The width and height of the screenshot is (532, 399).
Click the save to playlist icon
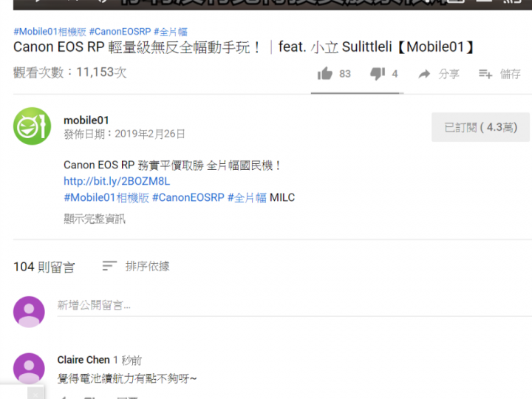(x=485, y=74)
